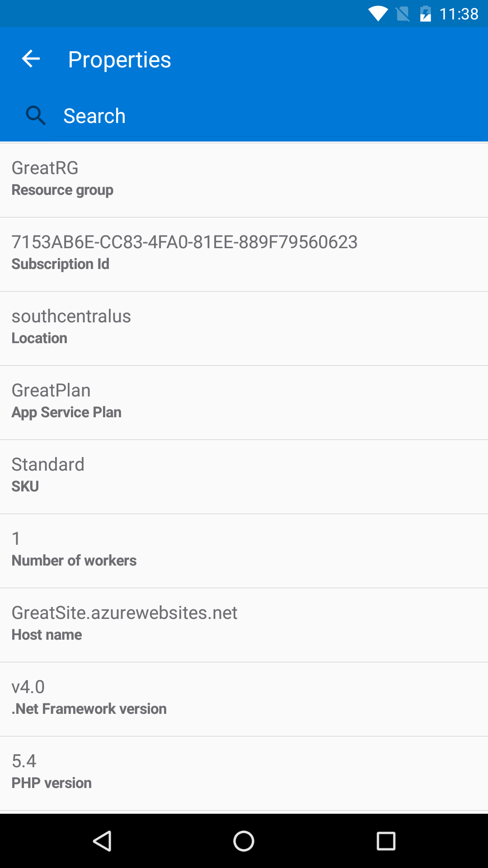Tap the Wi-Fi status bar icon

[x=378, y=14]
